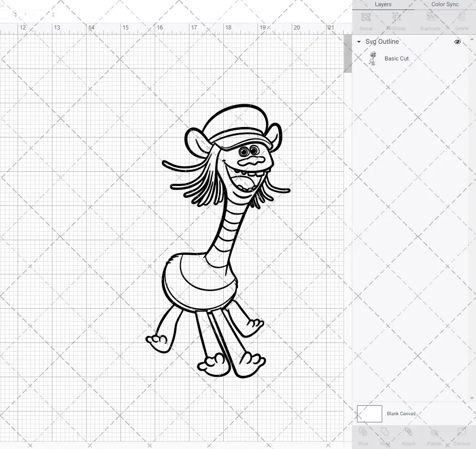Open the Blank Canvas color swatch

[x=369, y=413]
